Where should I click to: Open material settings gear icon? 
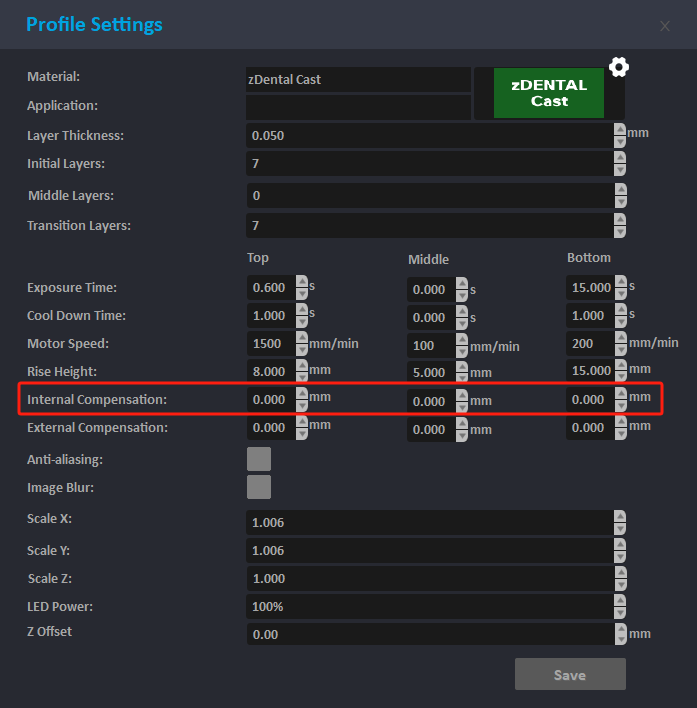click(x=619, y=67)
